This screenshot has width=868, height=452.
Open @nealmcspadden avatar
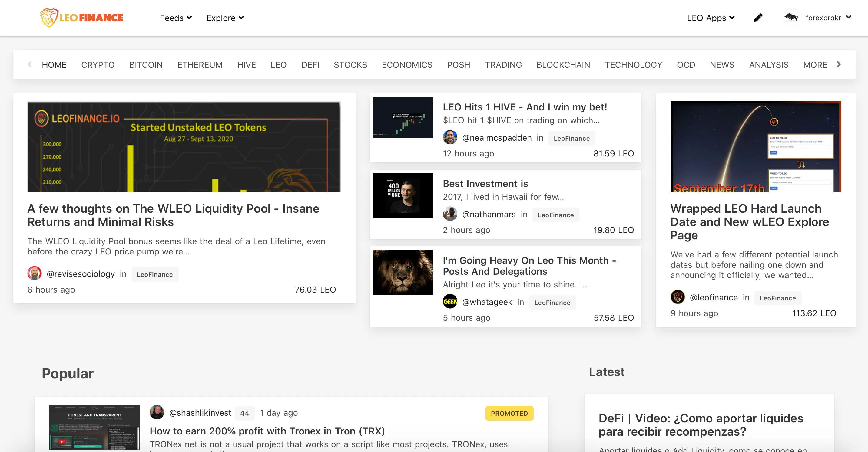tap(450, 137)
